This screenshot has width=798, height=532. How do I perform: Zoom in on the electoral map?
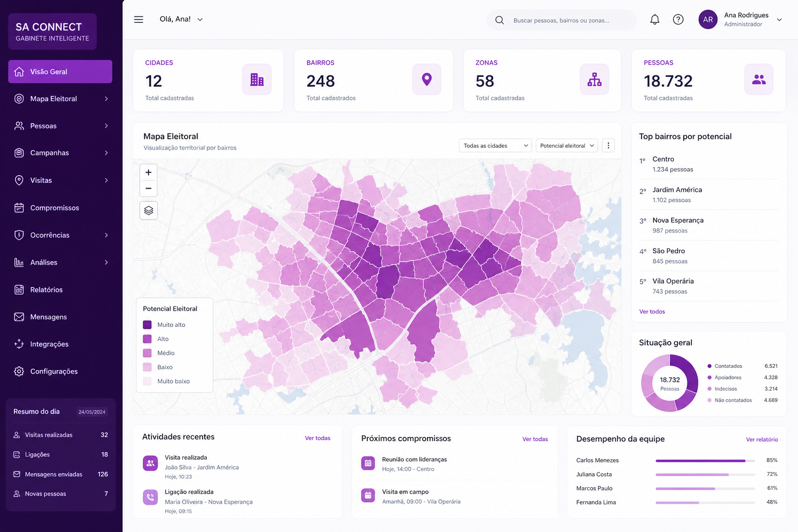[149, 172]
